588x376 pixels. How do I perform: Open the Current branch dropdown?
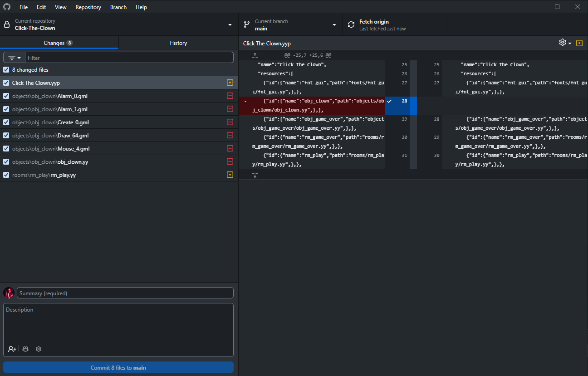[x=290, y=24]
